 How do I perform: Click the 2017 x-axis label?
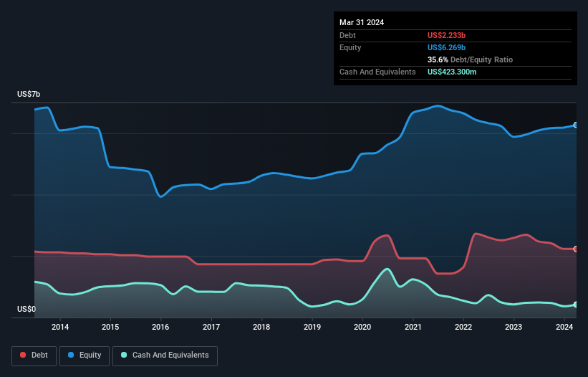(x=211, y=327)
